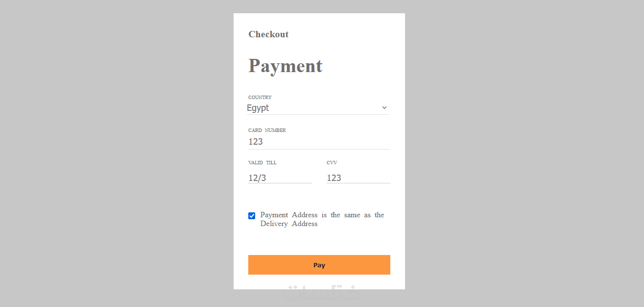Click the faded watermark logo below Pay
644x307 pixels.
point(321,293)
